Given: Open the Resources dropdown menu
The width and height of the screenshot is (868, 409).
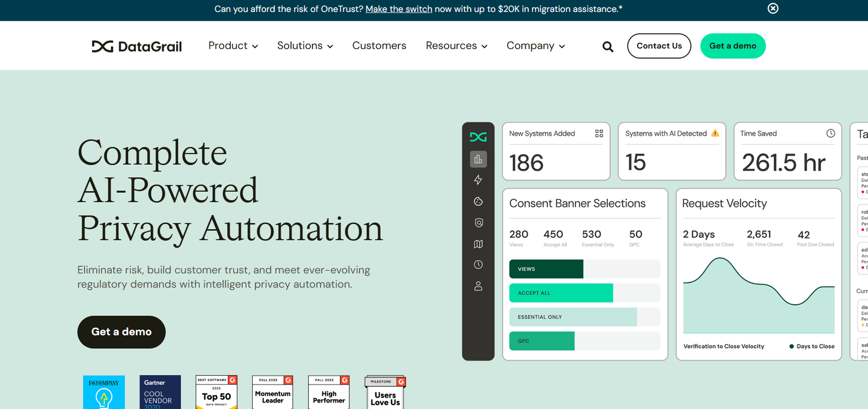Looking at the screenshot, I should (x=456, y=46).
